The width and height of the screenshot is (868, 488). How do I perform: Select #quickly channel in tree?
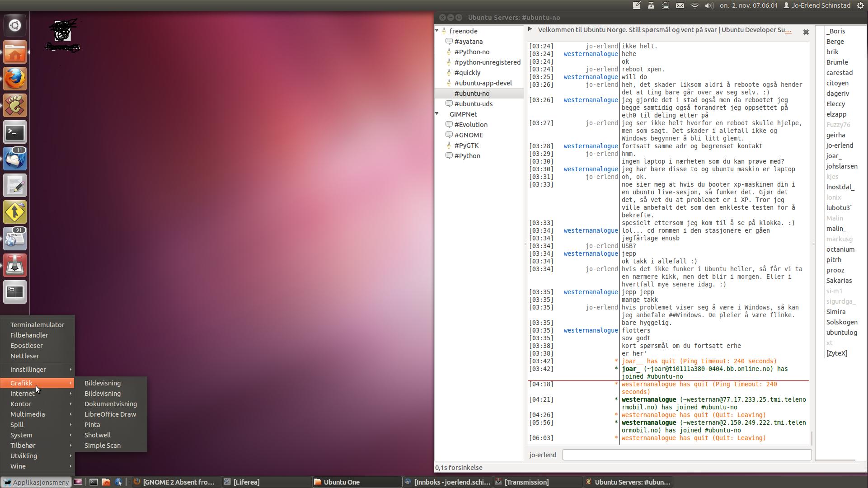(x=467, y=73)
